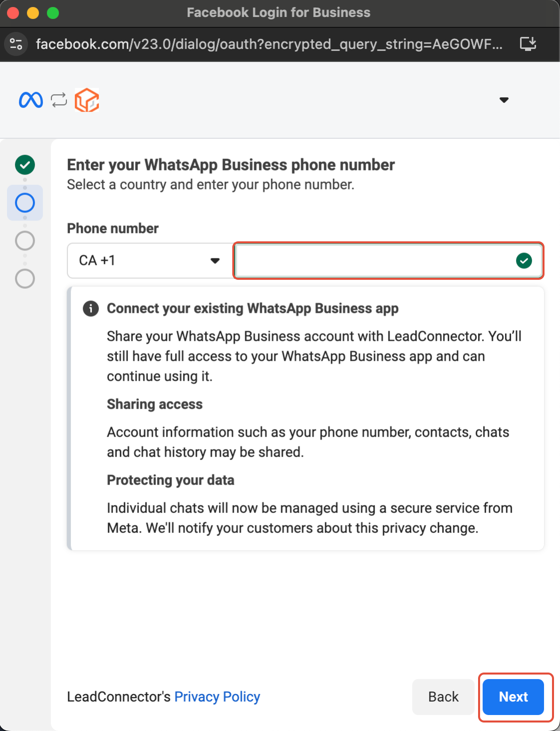
Task: Click the paragraph starting 'Share your WhatsApp Business account'
Action: tap(314, 356)
